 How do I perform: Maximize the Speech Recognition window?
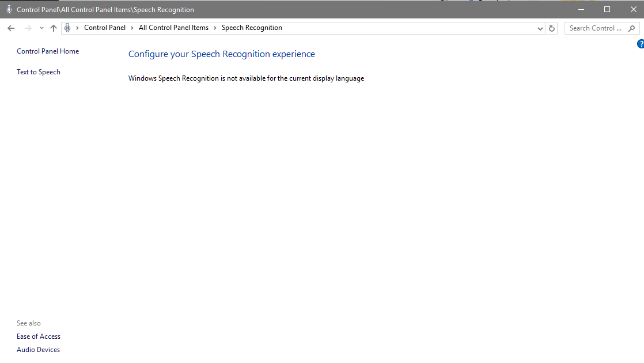click(x=607, y=9)
